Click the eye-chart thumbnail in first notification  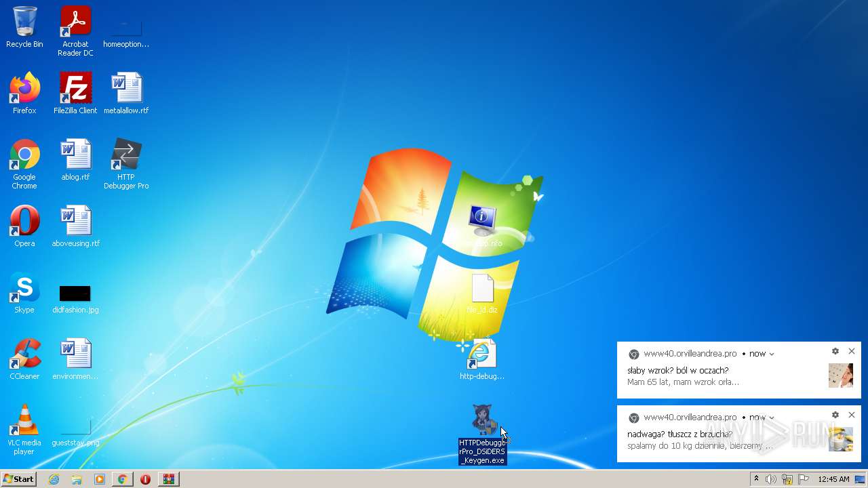841,375
